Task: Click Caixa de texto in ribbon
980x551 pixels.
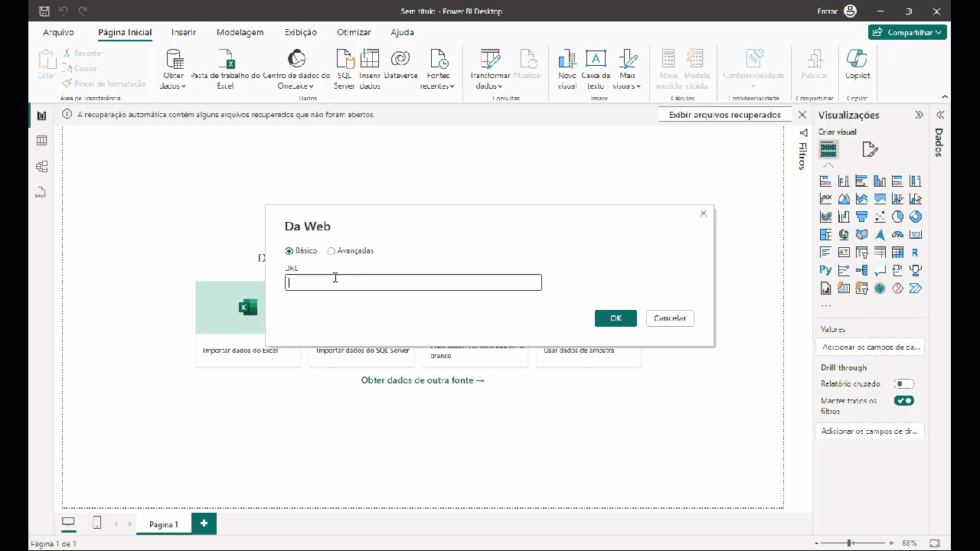Action: 596,69
